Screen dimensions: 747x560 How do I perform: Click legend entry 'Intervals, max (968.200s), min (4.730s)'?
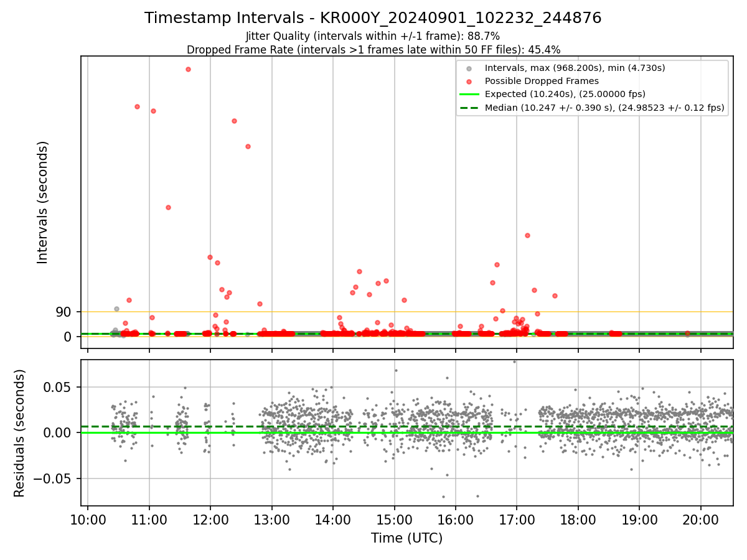[575, 68]
